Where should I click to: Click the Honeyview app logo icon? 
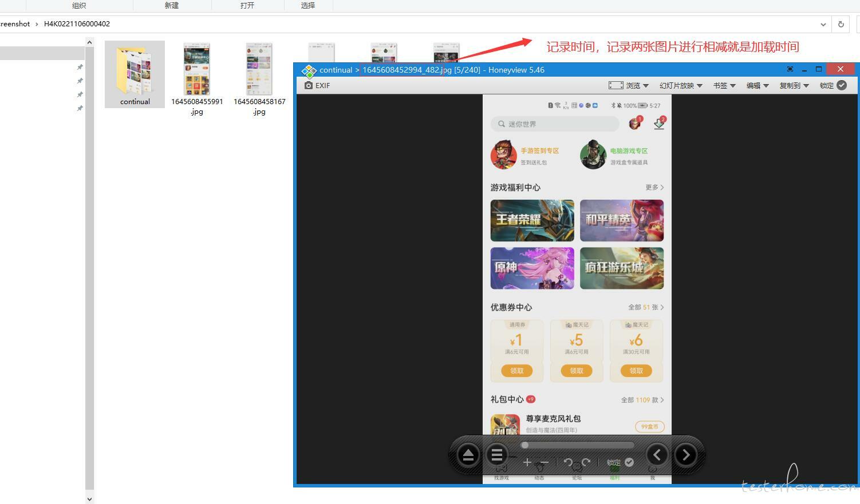309,71
